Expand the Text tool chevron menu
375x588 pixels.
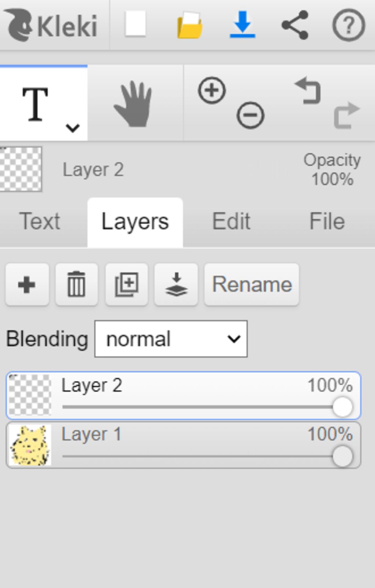(73, 128)
